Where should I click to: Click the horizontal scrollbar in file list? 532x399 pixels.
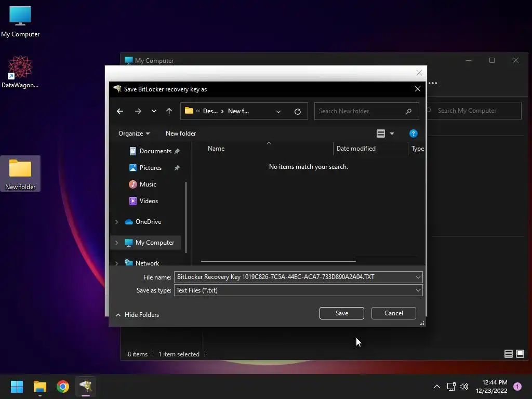278,261
